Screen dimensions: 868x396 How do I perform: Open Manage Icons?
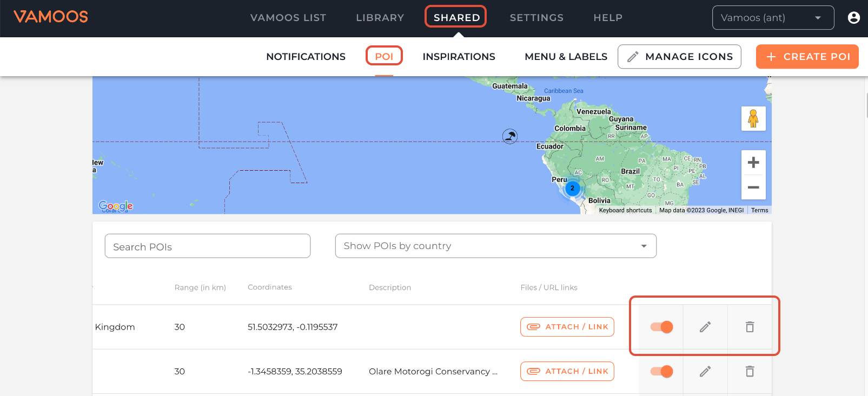point(679,57)
